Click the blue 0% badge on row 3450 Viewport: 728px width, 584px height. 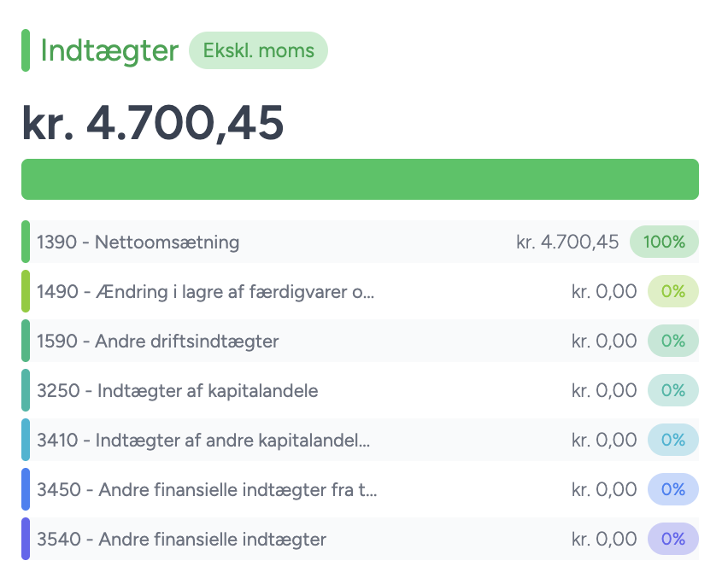(673, 490)
